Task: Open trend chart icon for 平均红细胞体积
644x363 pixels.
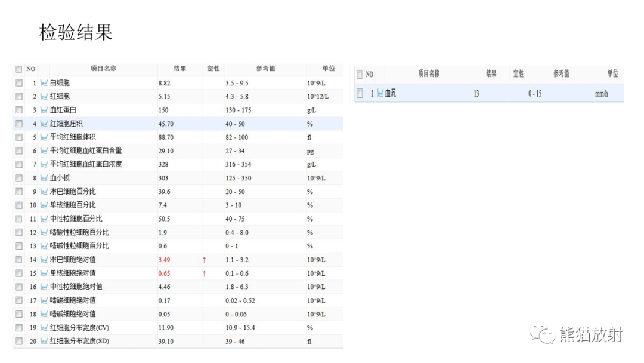Action: (x=44, y=137)
